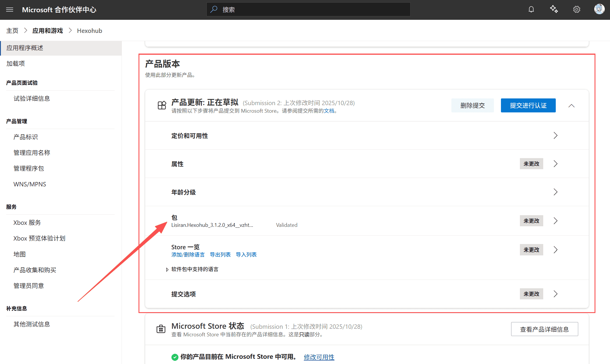
Task: Click the 删除提交 button
Action: click(472, 105)
